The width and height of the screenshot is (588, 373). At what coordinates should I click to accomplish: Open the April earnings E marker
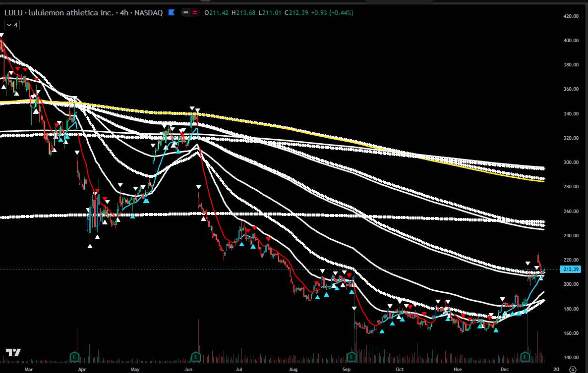75,357
